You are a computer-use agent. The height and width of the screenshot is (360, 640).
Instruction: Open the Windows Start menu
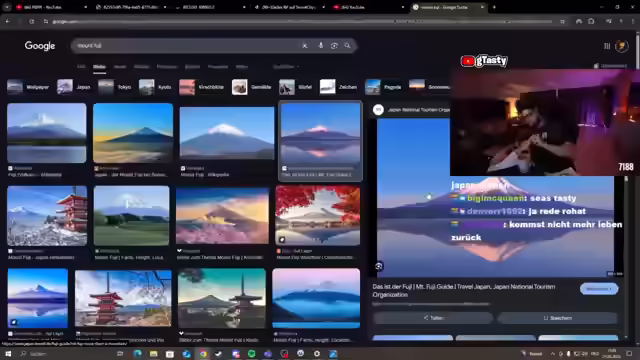tap(8, 353)
